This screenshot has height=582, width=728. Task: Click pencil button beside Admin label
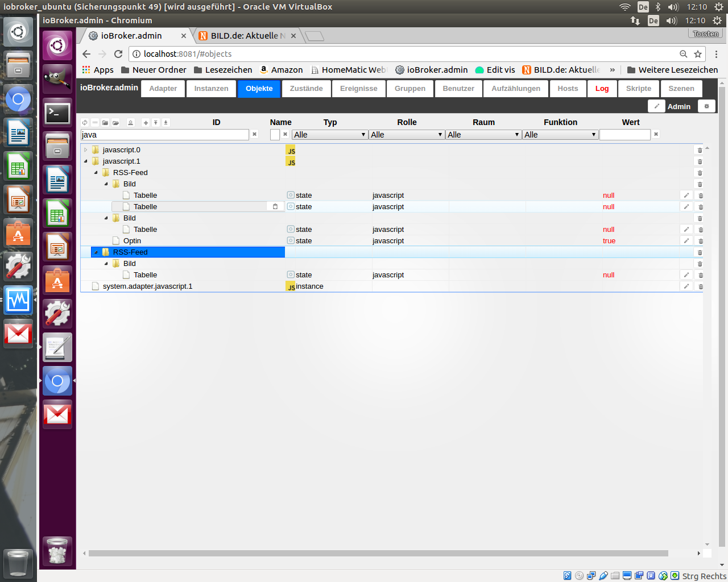pyautogui.click(x=656, y=106)
